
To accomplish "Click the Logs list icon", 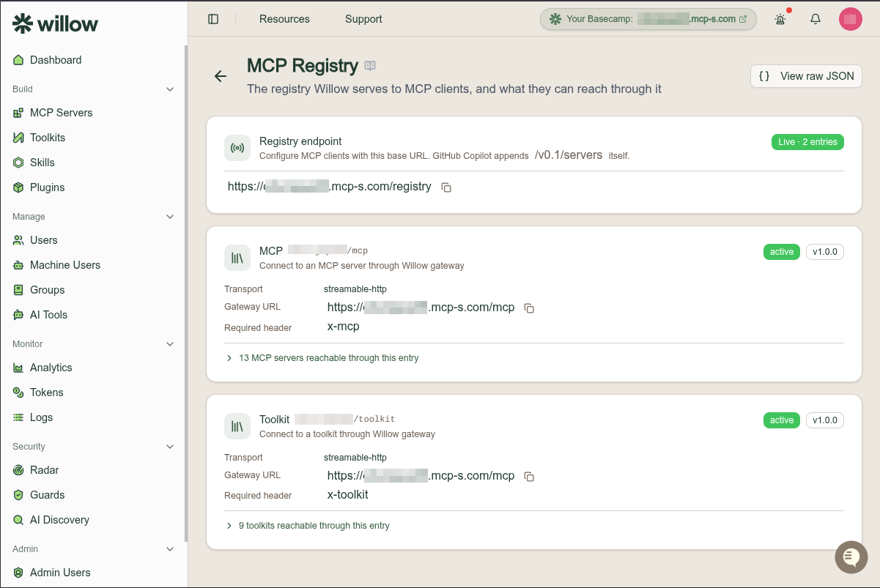I will [18, 417].
